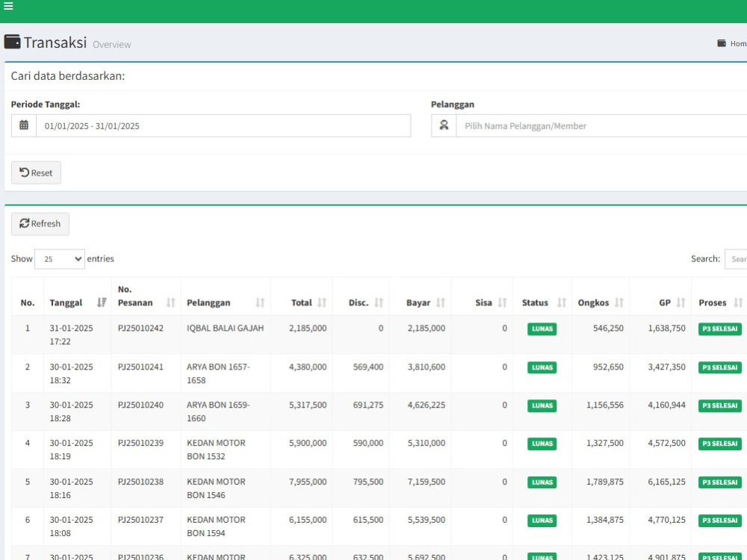Open the Home breadcrumb link

[738, 43]
